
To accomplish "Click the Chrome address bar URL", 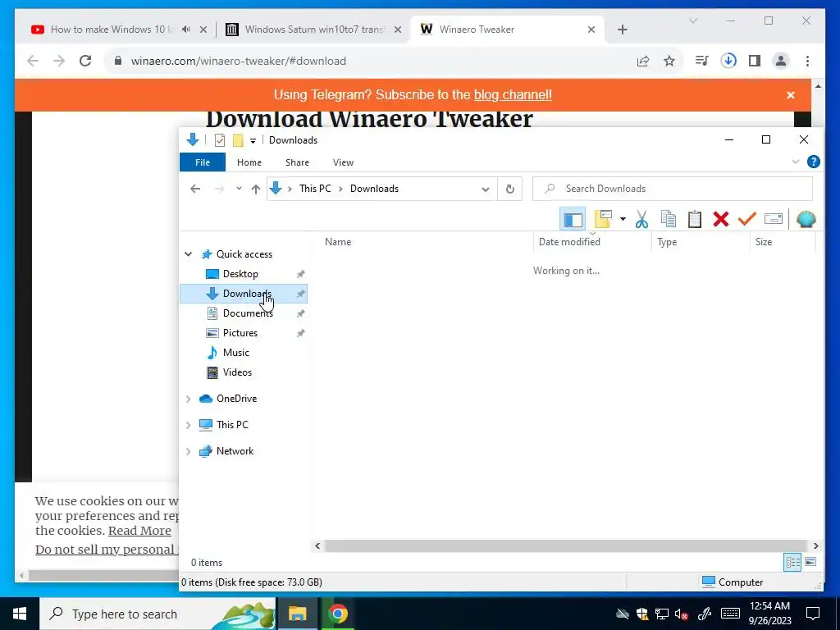I will click(239, 61).
